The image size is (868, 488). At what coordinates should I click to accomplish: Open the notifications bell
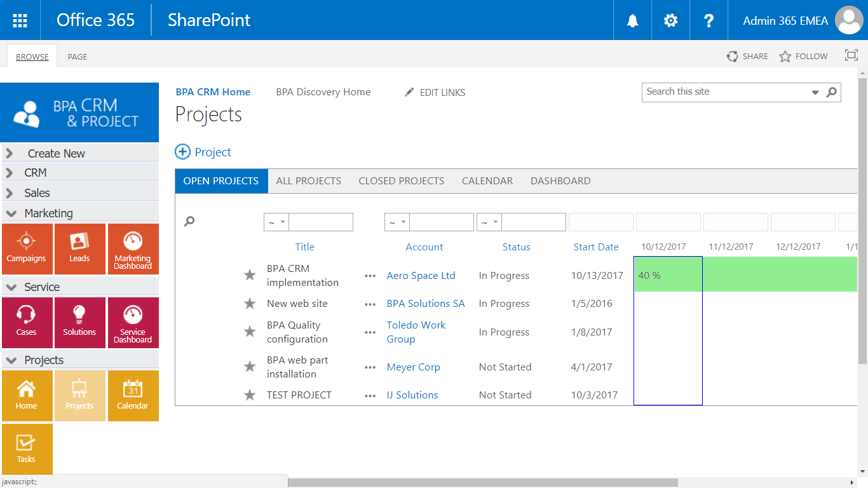tap(632, 20)
